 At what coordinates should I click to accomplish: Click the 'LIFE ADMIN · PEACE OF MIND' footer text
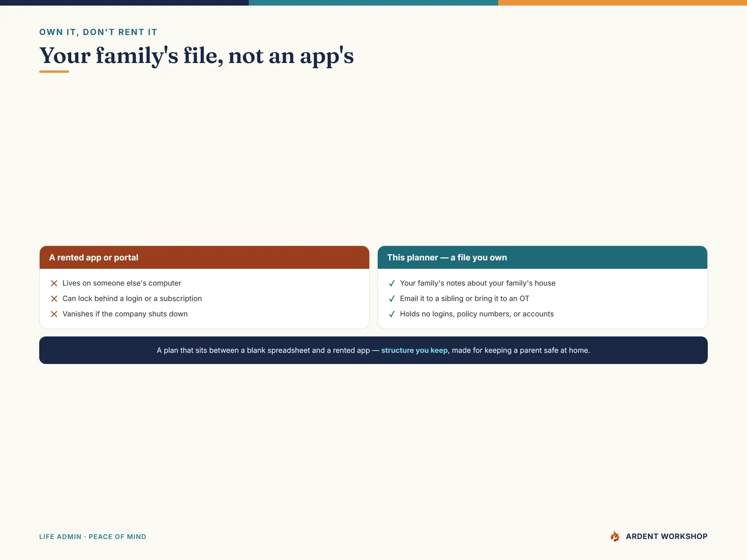[93, 537]
